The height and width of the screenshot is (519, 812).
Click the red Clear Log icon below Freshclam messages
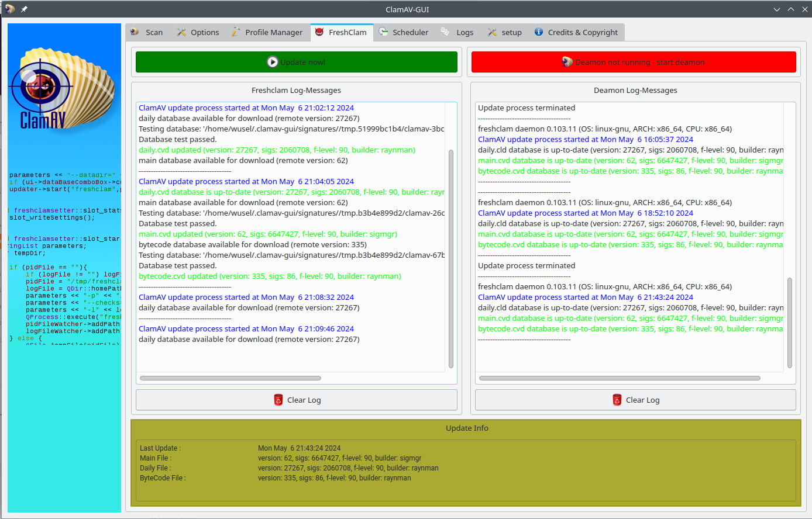coord(278,400)
